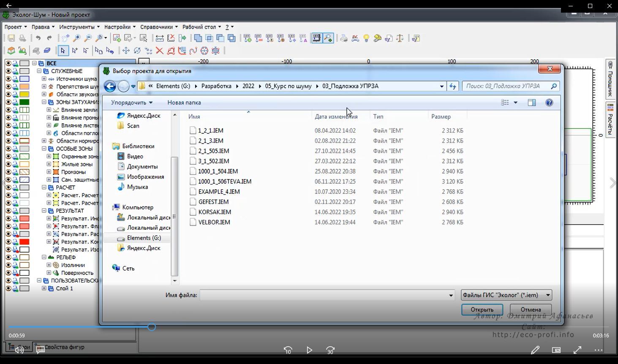
Task: Click the Открыть button
Action: [482, 310]
